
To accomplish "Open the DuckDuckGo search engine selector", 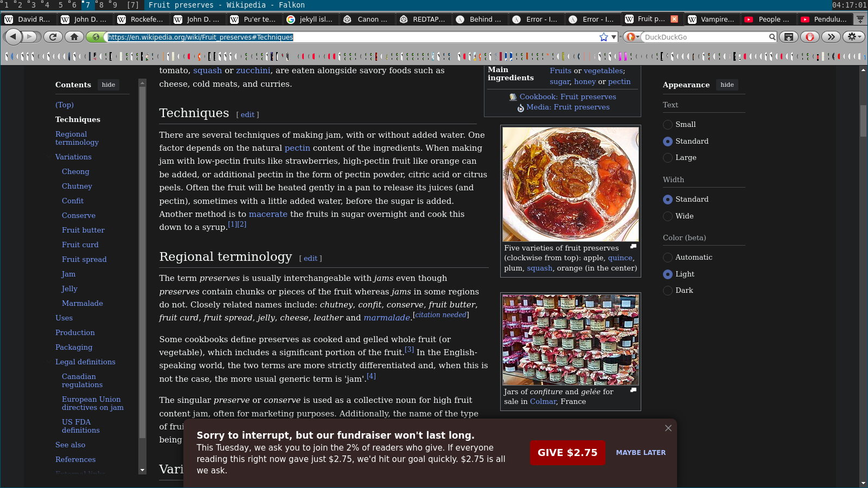I will (632, 37).
